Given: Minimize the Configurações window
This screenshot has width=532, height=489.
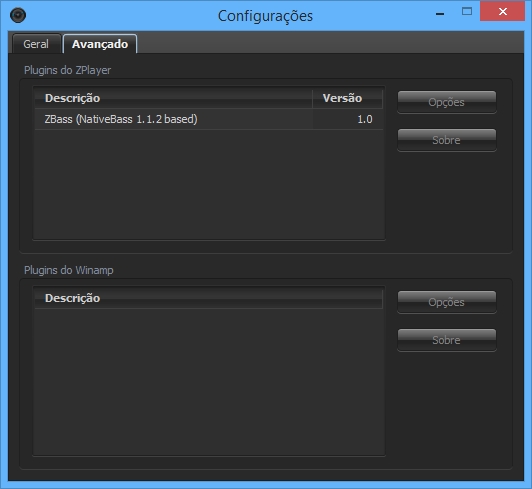Looking at the screenshot, I should click(x=440, y=14).
